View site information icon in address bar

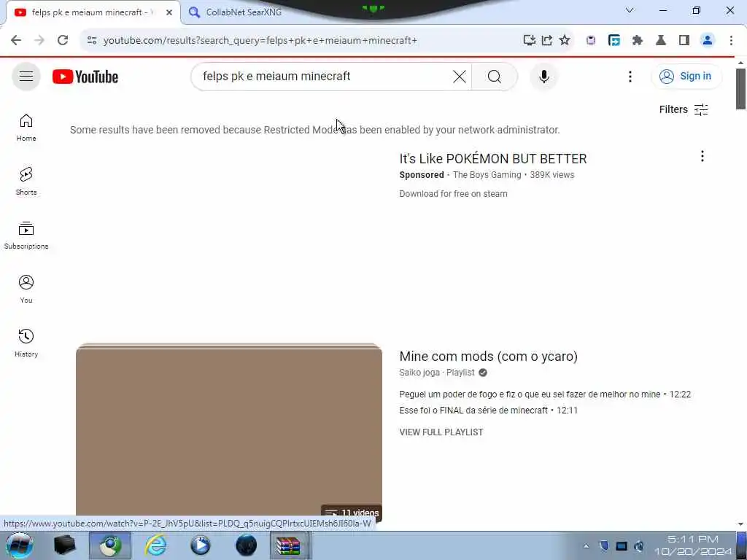[x=92, y=41]
